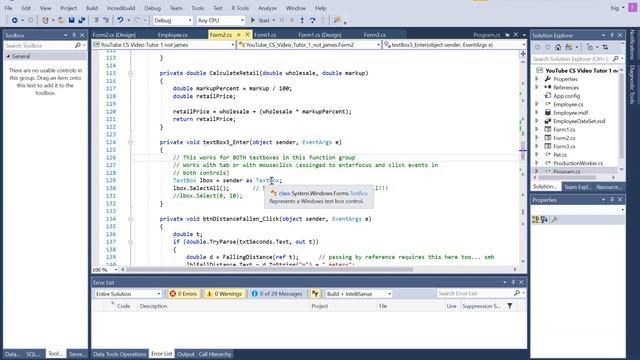
Task: Click the Navigate Backward toolbar icon
Action: pyautogui.click(x=14, y=20)
